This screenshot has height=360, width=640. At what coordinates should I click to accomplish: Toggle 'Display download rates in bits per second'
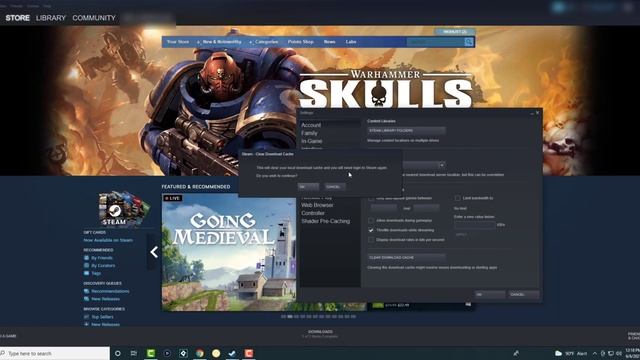click(371, 240)
